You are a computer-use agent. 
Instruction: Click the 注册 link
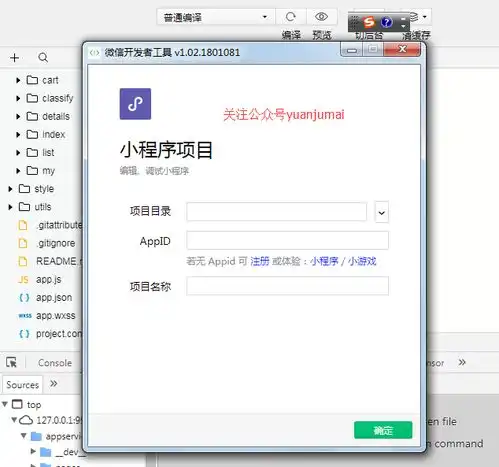(260, 261)
